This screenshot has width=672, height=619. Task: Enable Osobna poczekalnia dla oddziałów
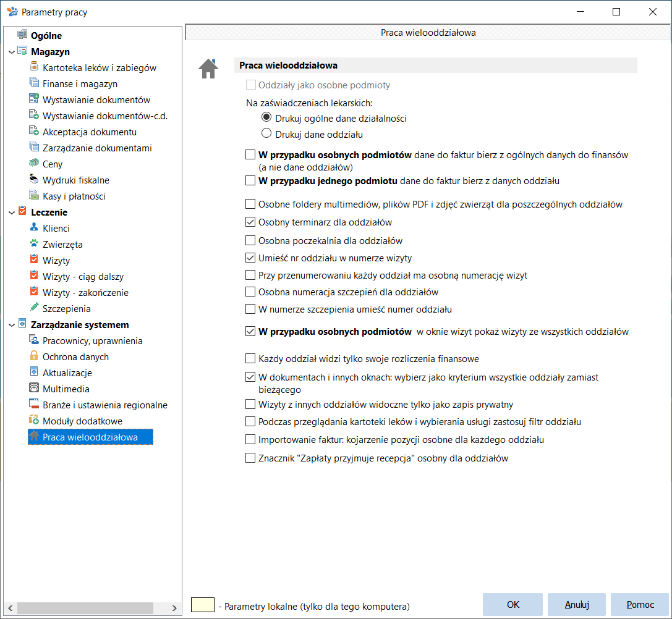pos(250,240)
